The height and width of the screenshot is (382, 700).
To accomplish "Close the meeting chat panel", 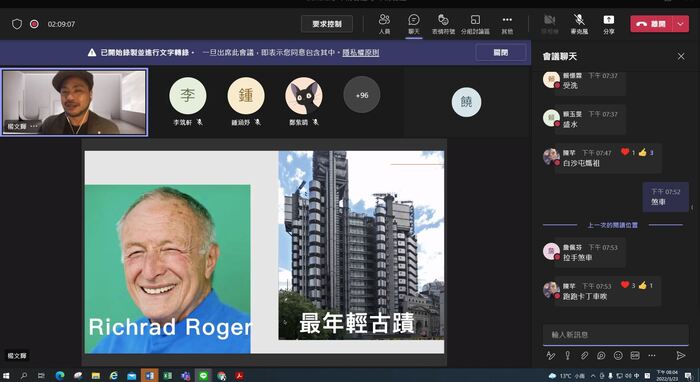I will point(681,56).
